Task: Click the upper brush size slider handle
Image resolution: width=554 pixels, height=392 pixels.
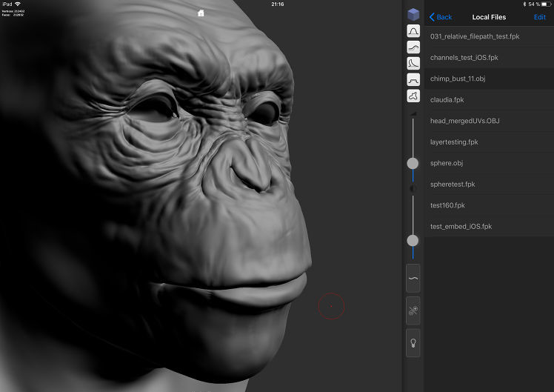Action: [x=413, y=163]
